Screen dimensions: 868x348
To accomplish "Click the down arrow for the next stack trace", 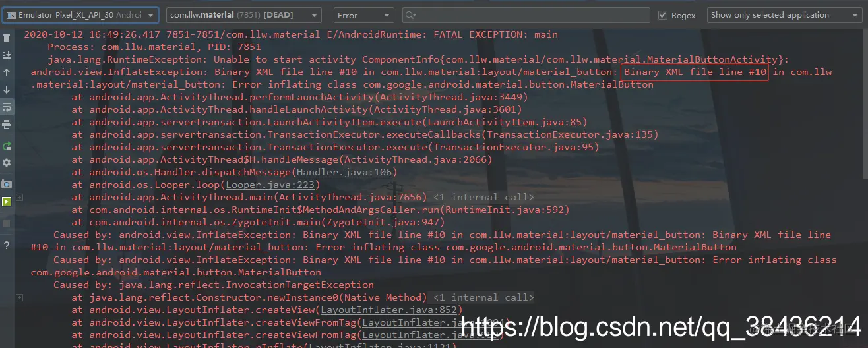I will (x=7, y=90).
